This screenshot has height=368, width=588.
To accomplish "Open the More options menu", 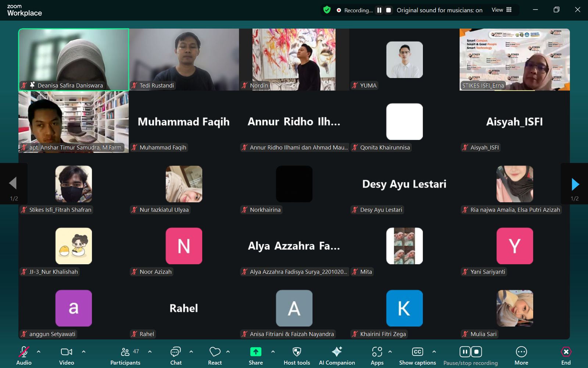I will click(x=521, y=356).
